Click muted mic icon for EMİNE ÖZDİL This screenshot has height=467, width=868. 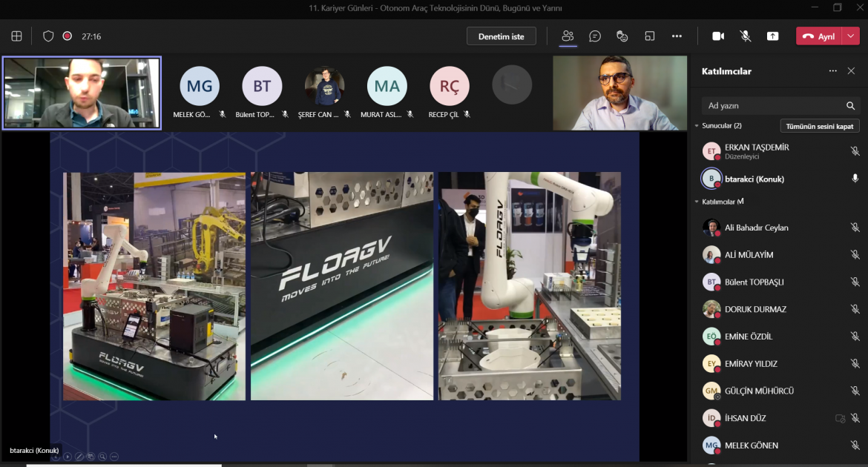(x=855, y=336)
